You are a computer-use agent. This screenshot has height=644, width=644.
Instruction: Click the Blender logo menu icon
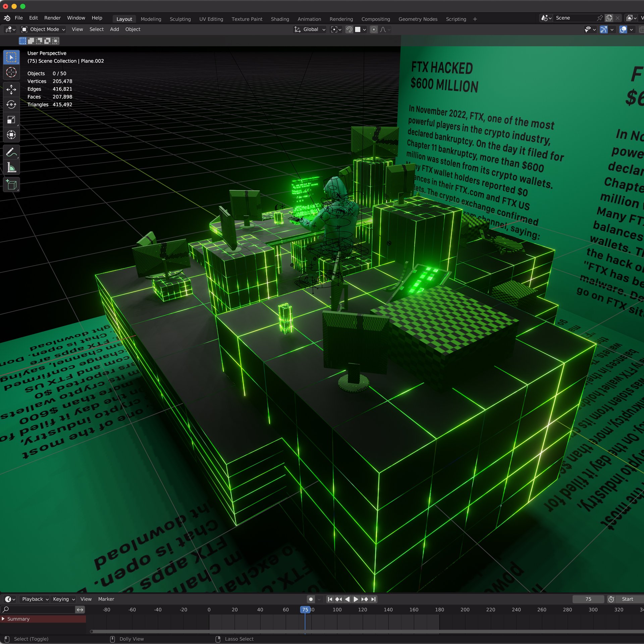[7, 18]
